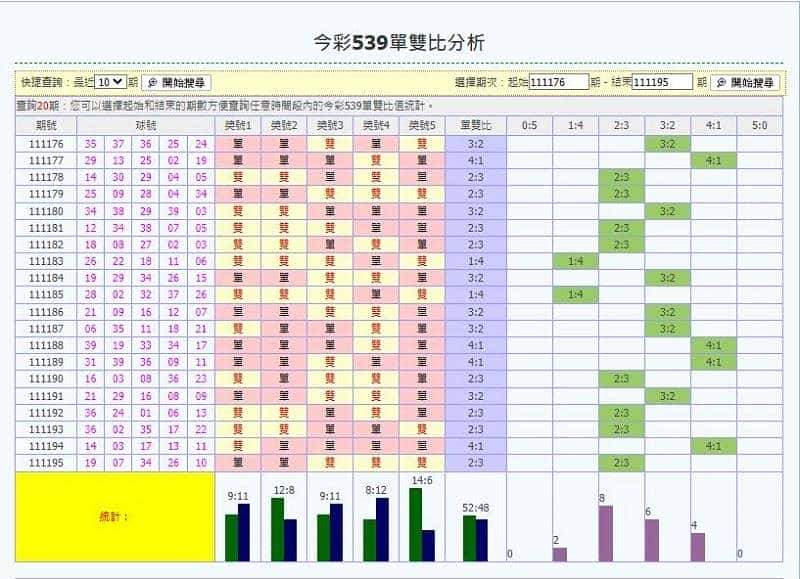Select period number 111177
The width and height of the screenshot is (800, 579).
tap(46, 161)
